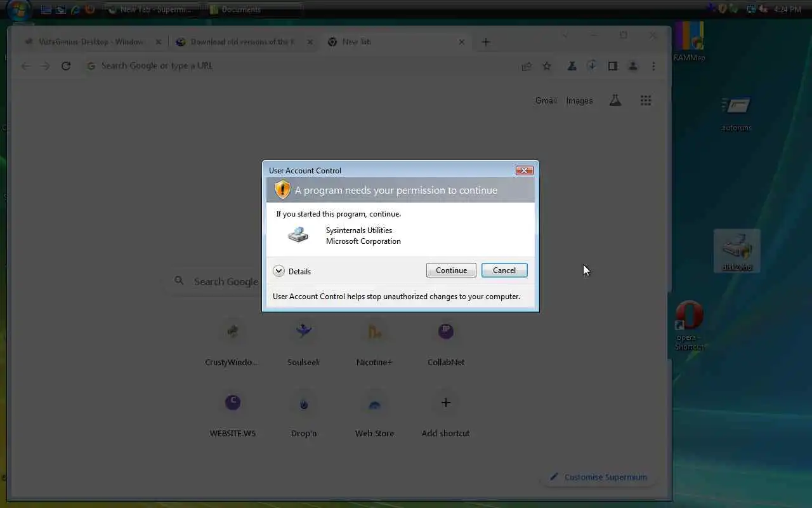Click the New Tab - Supermium taskbar button
The image size is (812, 508).
point(151,10)
